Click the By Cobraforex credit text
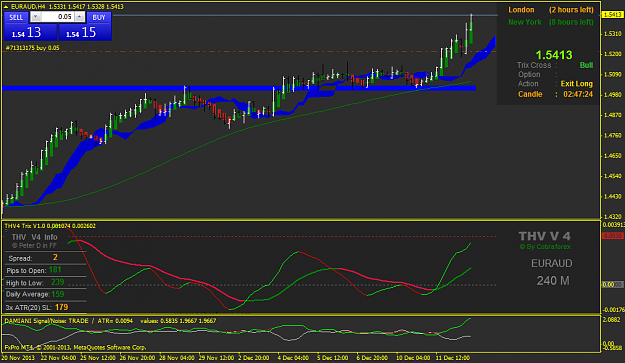 point(545,247)
